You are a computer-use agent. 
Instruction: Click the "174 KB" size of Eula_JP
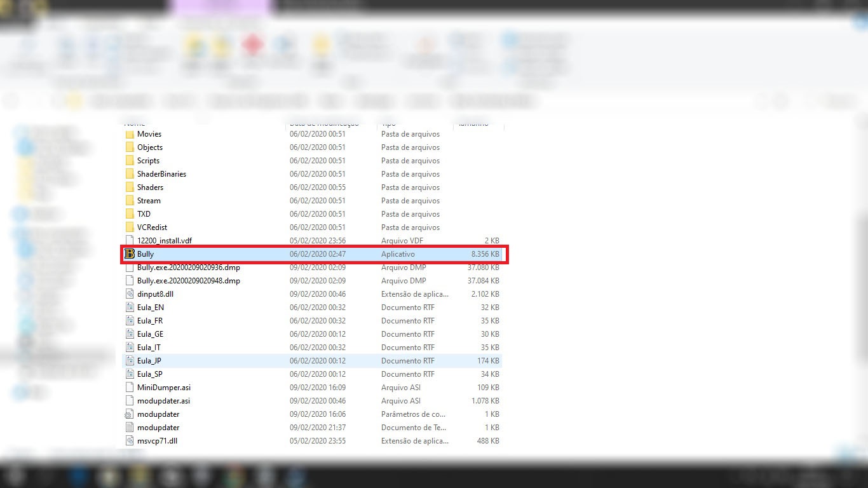[x=488, y=361]
